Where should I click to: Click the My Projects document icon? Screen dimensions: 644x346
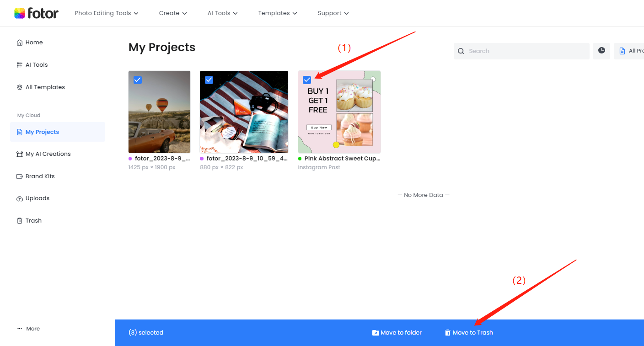(20, 132)
